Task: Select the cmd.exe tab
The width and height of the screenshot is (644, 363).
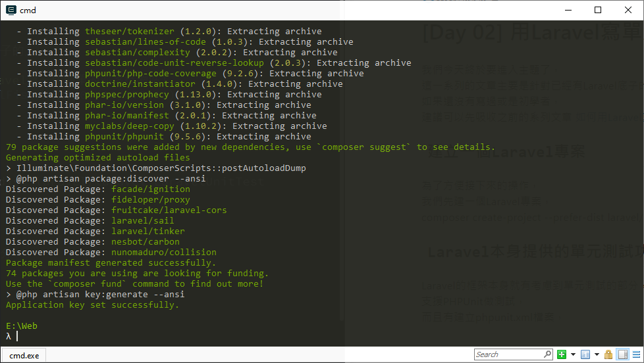Action: [24, 356]
